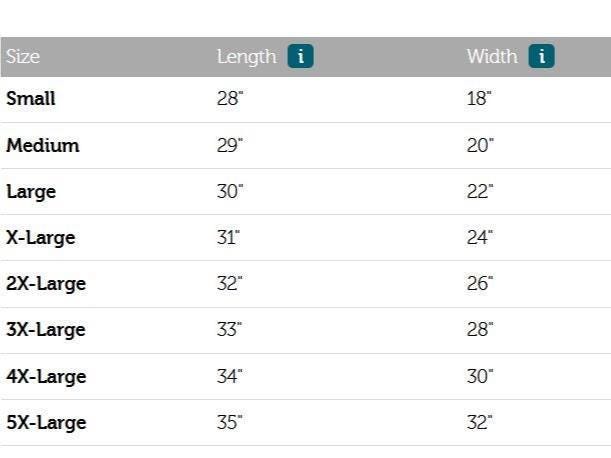Select the X-Large size row label
This screenshot has height=458, width=611.
tap(41, 238)
